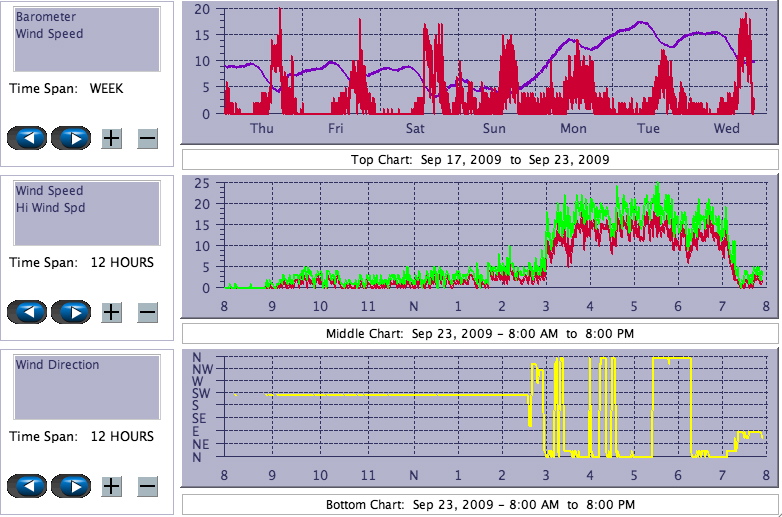
Task: Click the middle chart's minus button
Action: [x=147, y=312]
